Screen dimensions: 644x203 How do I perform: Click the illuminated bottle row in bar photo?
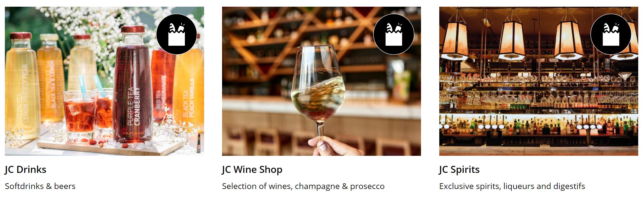(x=538, y=125)
